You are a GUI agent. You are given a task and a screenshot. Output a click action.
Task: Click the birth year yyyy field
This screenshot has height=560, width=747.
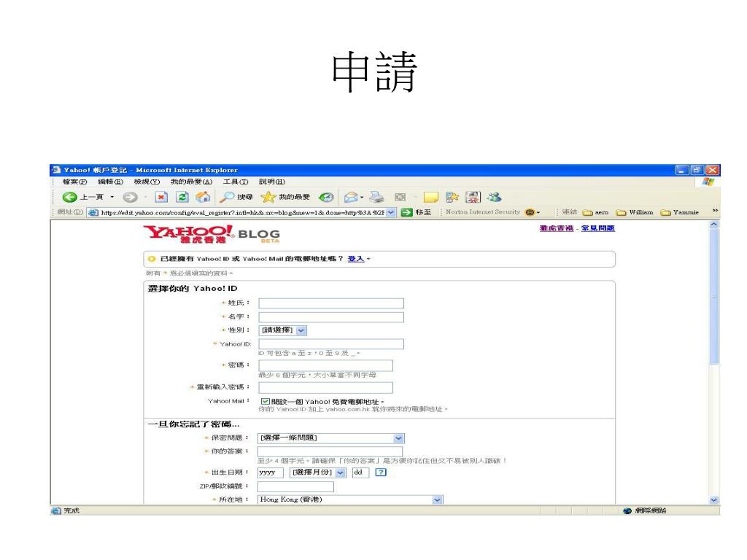click(x=271, y=472)
